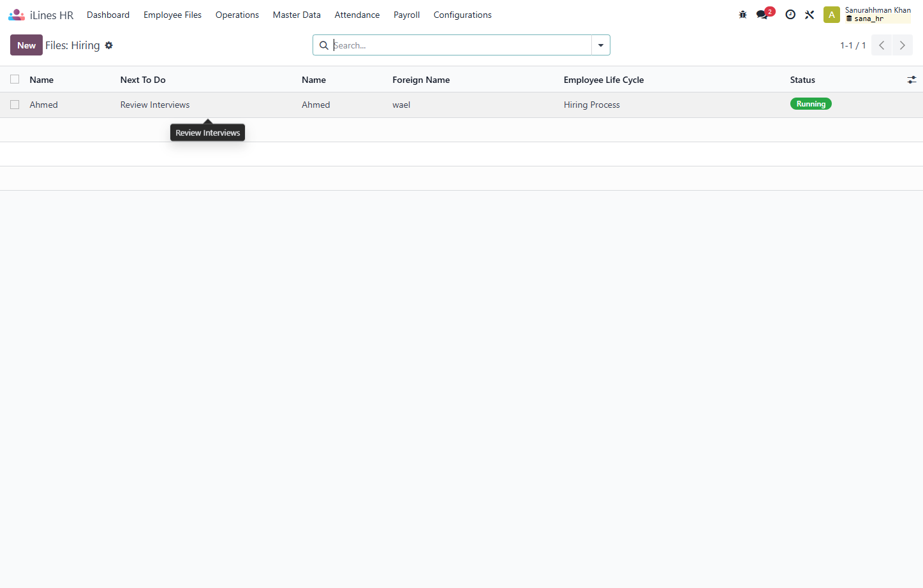The width and height of the screenshot is (923, 588).
Task: Expand the search filter dropdown arrow
Action: click(601, 45)
